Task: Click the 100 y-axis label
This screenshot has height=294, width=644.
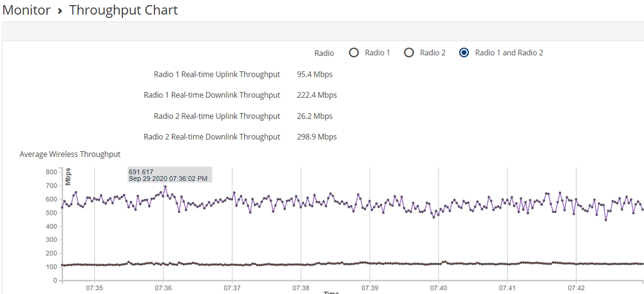Action: [x=51, y=268]
